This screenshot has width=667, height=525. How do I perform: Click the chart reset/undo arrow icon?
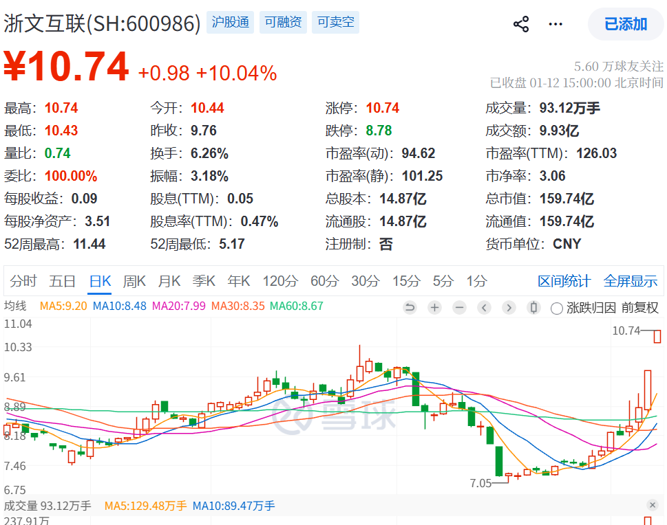(410, 307)
